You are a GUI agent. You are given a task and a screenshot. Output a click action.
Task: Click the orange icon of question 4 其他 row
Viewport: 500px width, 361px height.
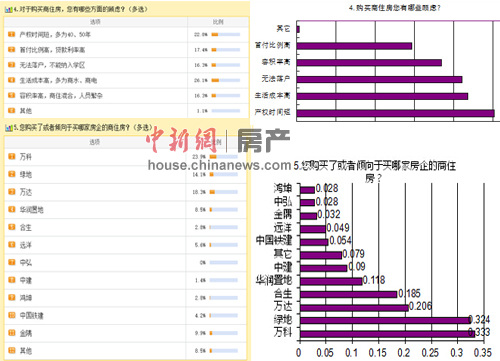pos(12,110)
